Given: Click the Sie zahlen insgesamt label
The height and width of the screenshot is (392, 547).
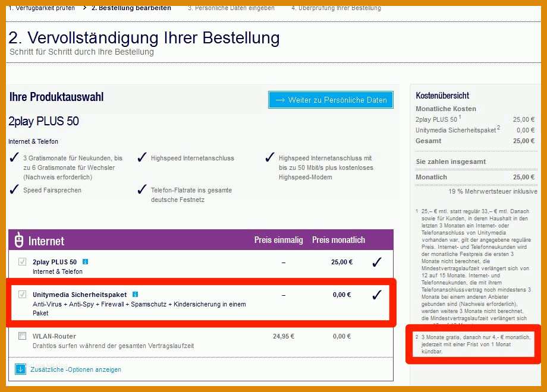Looking at the screenshot, I should tap(451, 162).
